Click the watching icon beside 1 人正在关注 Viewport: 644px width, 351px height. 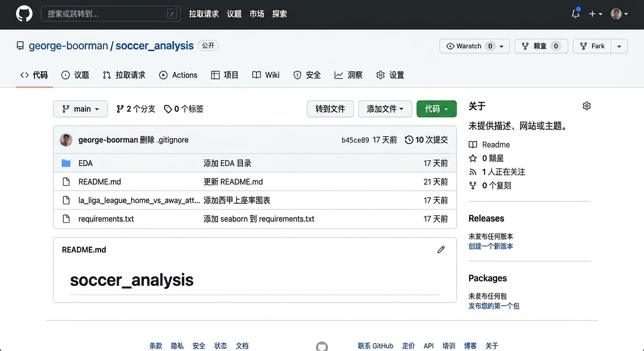tap(473, 172)
